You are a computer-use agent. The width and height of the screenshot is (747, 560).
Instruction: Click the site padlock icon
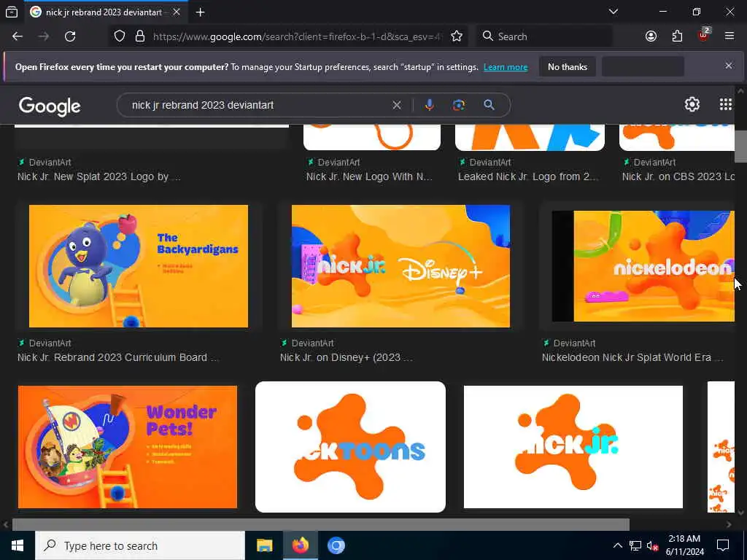tap(140, 36)
